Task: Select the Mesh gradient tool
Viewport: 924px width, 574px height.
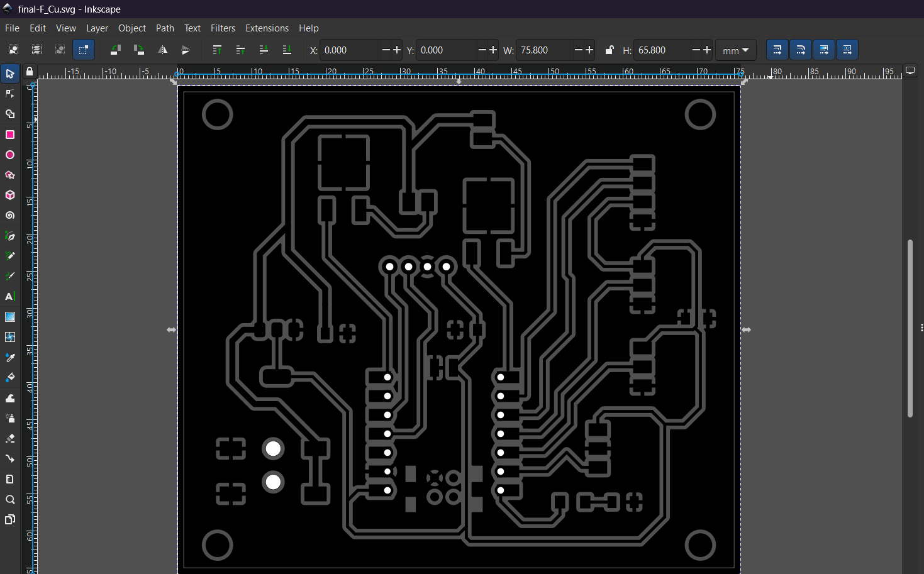Action: click(10, 337)
